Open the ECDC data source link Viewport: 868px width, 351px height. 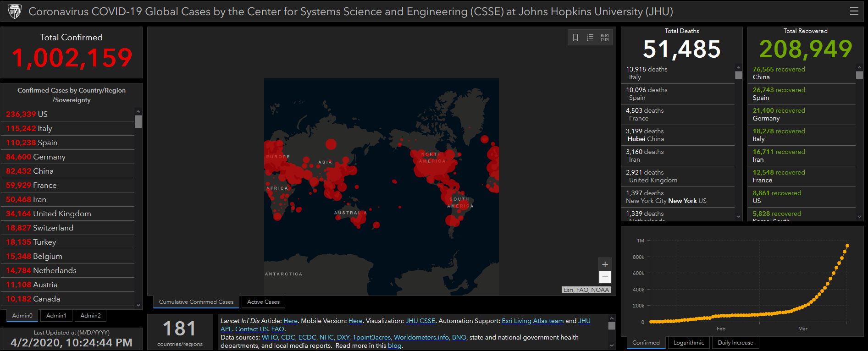[x=307, y=338]
